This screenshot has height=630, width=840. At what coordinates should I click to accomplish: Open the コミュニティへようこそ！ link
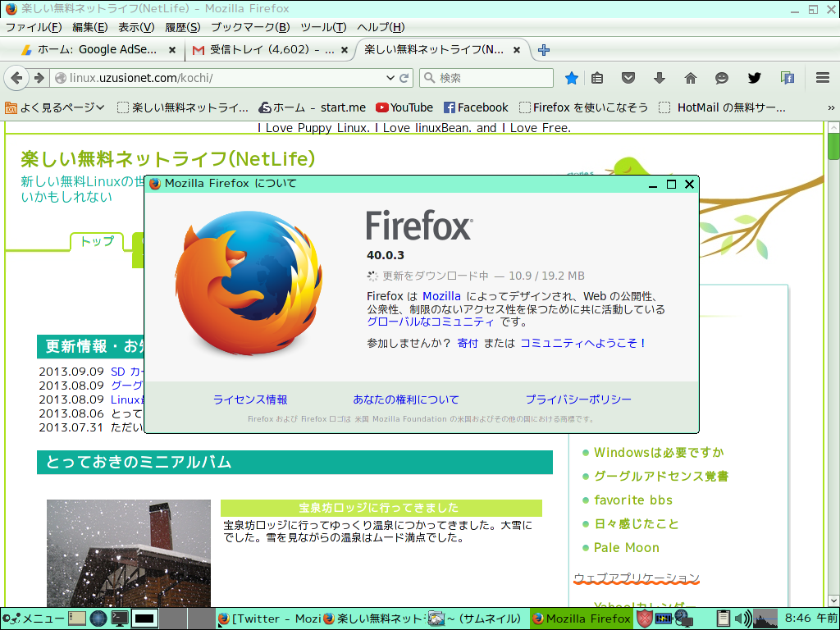coord(583,344)
